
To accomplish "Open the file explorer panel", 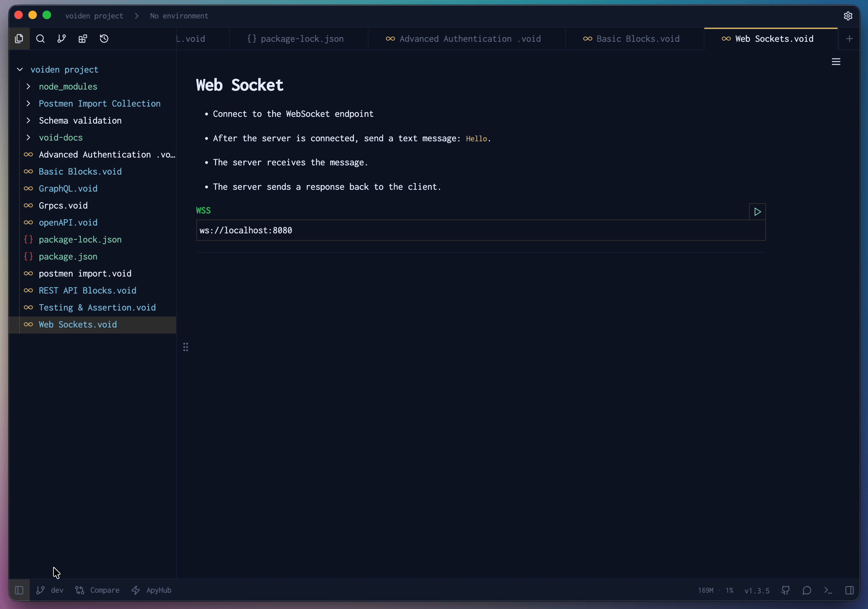I will [19, 39].
